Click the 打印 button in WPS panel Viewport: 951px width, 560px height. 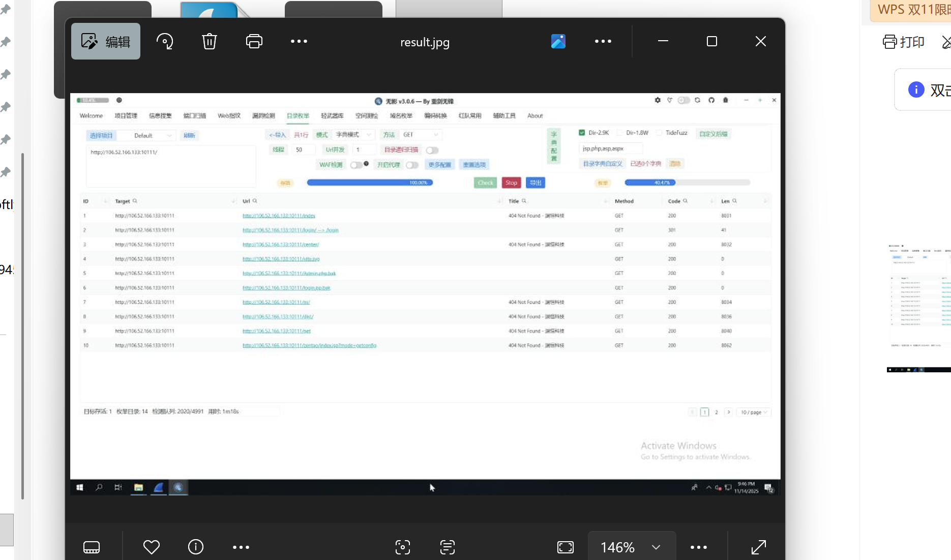pos(904,42)
